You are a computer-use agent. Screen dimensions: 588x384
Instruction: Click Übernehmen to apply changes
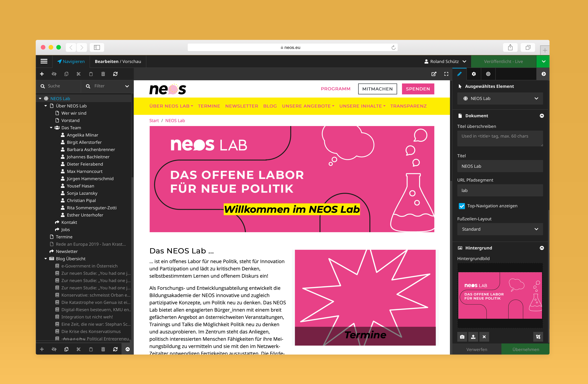click(x=525, y=349)
